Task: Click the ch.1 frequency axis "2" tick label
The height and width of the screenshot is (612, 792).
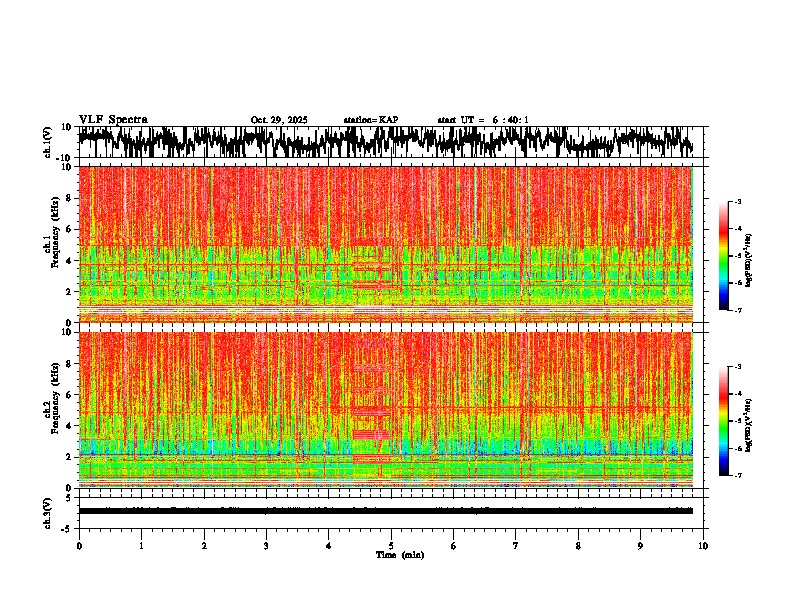Action: click(70, 291)
